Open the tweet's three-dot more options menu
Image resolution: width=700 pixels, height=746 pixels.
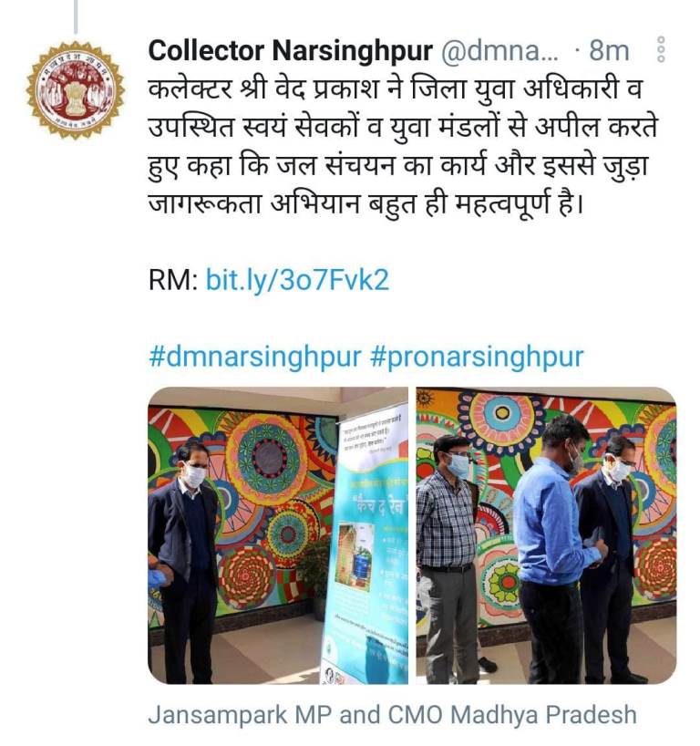click(661, 49)
